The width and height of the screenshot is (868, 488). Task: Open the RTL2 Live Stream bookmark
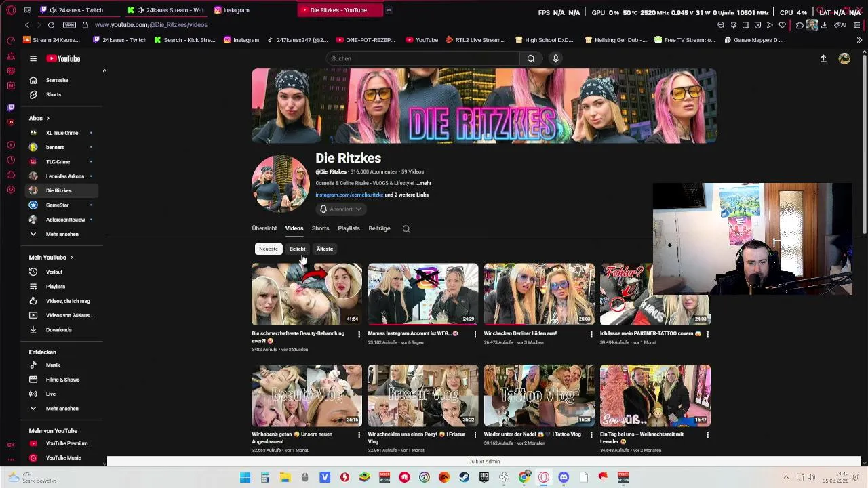click(x=475, y=40)
